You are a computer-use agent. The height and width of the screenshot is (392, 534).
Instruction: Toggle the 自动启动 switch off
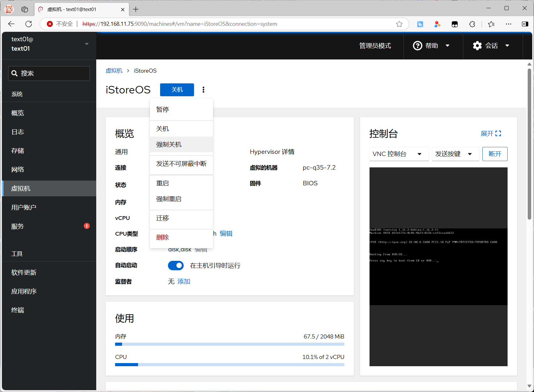pyautogui.click(x=176, y=266)
